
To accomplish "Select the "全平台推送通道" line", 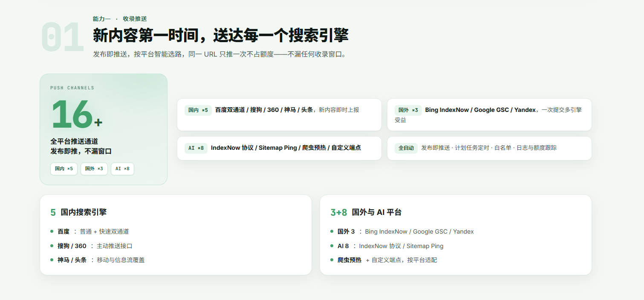I will 74,141.
